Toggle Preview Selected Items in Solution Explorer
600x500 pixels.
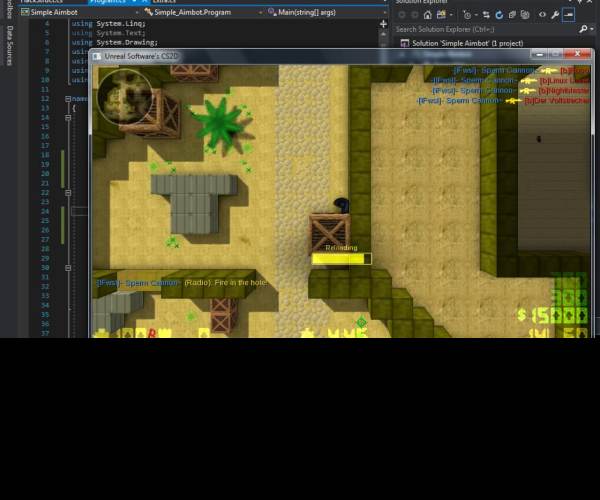[x=569, y=15]
